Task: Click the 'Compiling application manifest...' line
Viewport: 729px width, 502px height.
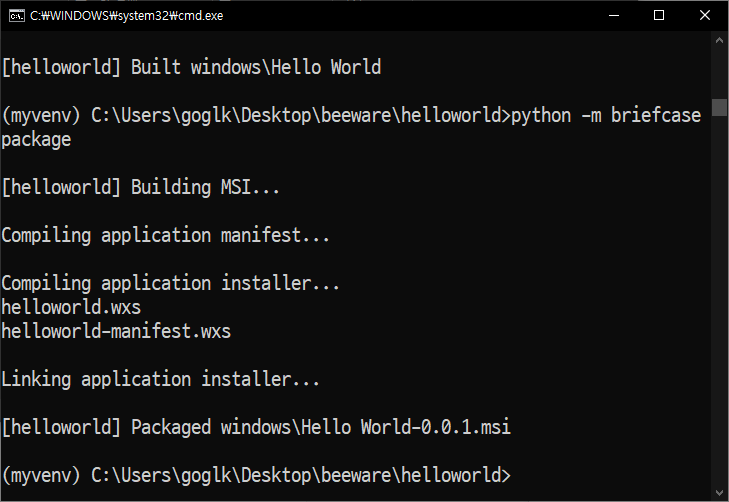Action: point(166,235)
